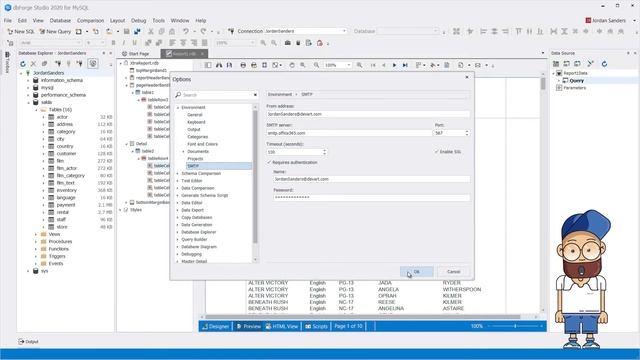Go to last page in report preview
This screenshot has height=360, width=640.
click(x=405, y=65)
